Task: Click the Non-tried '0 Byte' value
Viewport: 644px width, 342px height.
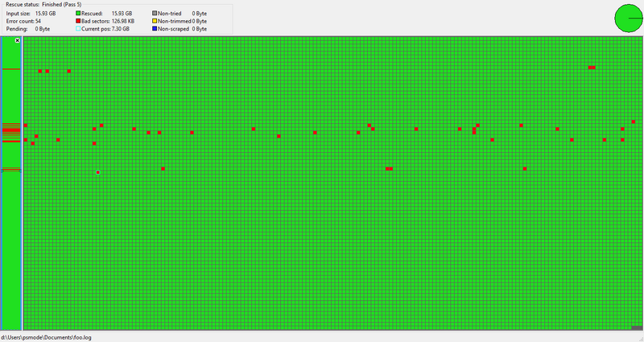Action: (199, 13)
